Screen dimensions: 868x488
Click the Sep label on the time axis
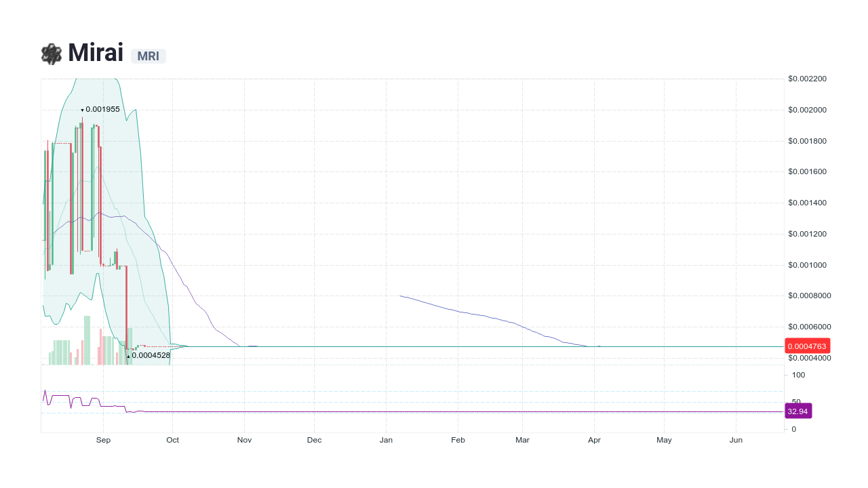[x=103, y=440]
